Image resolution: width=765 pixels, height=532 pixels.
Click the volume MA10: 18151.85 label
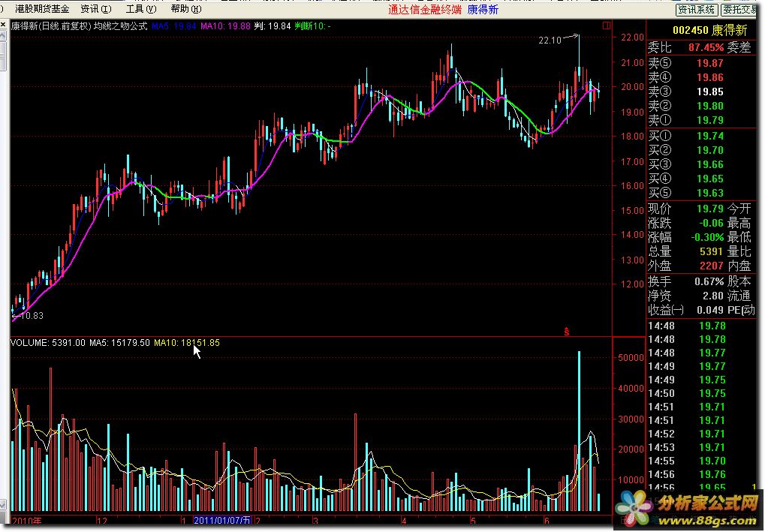(x=187, y=343)
